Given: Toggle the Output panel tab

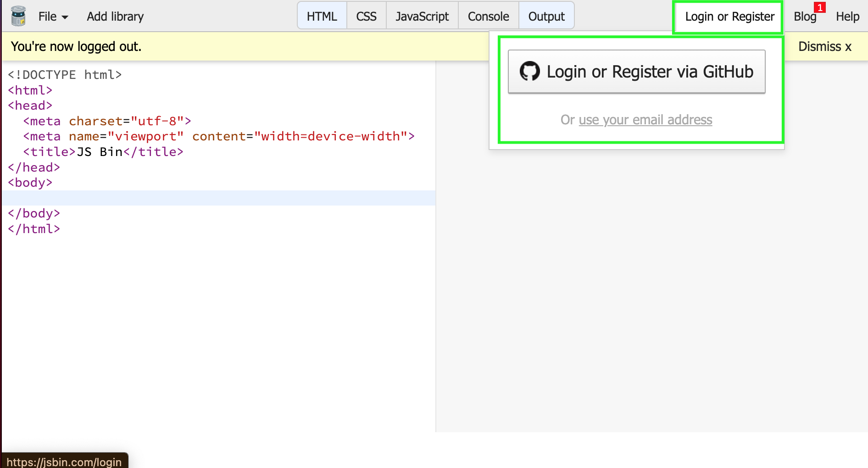Looking at the screenshot, I should click(x=546, y=17).
